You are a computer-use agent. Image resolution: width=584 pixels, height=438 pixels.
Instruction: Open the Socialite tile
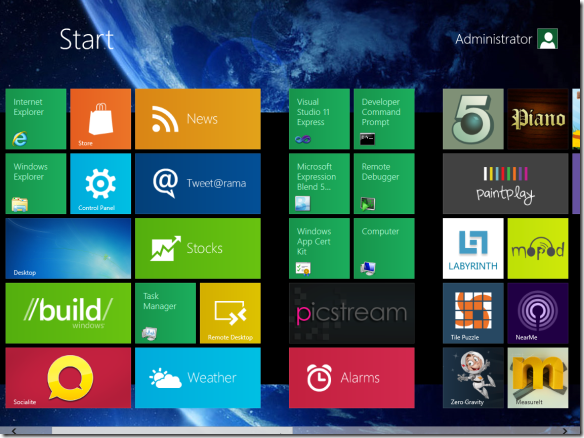pos(68,378)
